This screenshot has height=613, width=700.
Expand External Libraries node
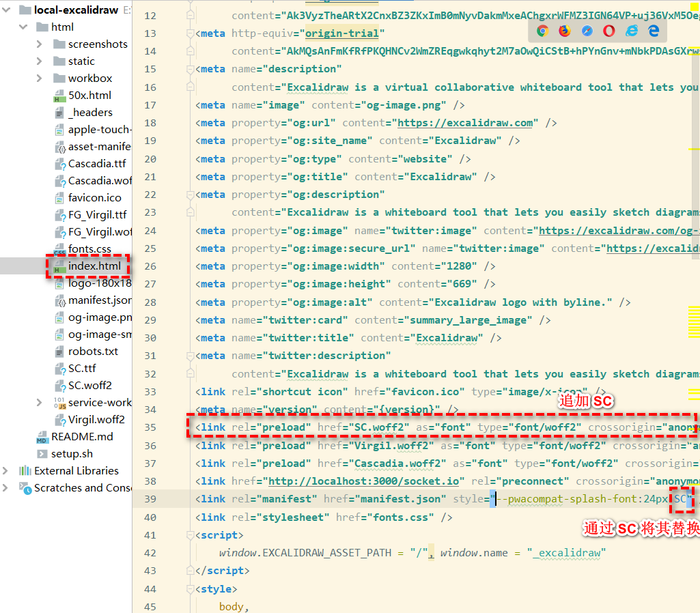[x=5, y=471]
